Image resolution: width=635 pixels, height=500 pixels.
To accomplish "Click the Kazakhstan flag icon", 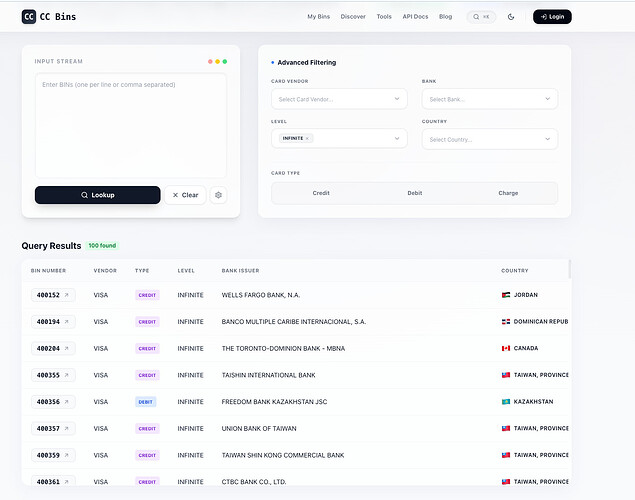I will pos(506,402).
